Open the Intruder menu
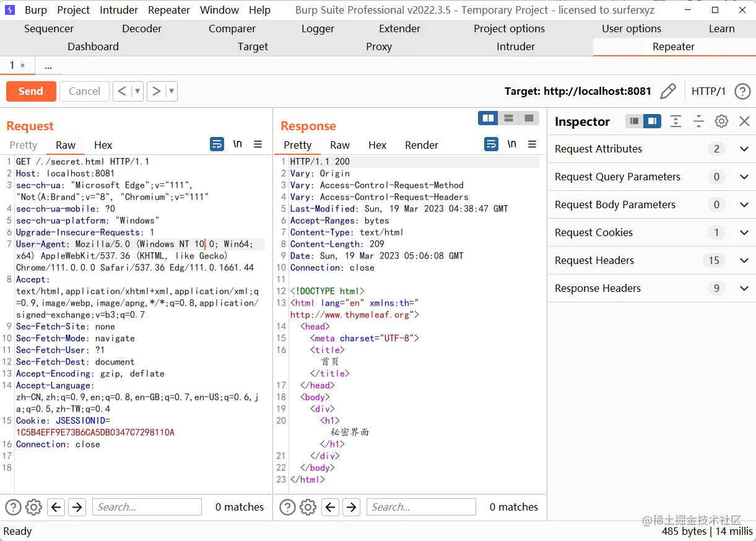 point(119,10)
